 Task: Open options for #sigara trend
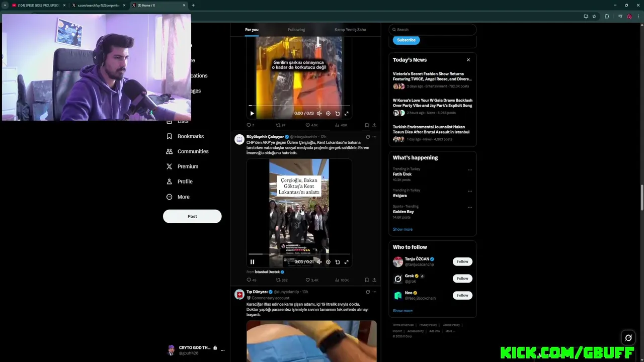470,191
